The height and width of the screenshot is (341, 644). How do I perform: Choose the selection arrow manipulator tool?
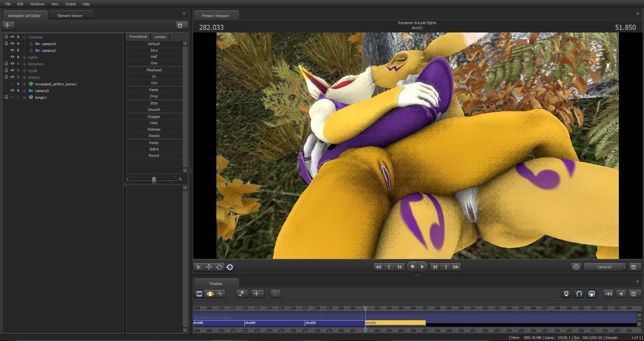tap(199, 267)
